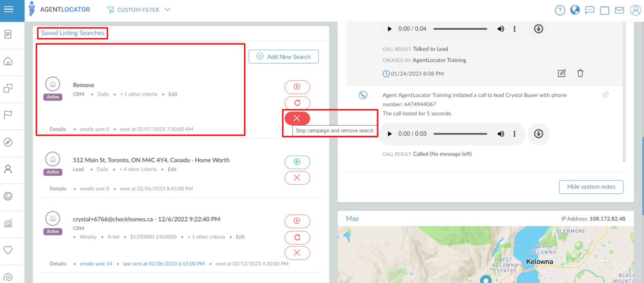
Task: Open the hamburger main menu
Action: (x=9, y=10)
